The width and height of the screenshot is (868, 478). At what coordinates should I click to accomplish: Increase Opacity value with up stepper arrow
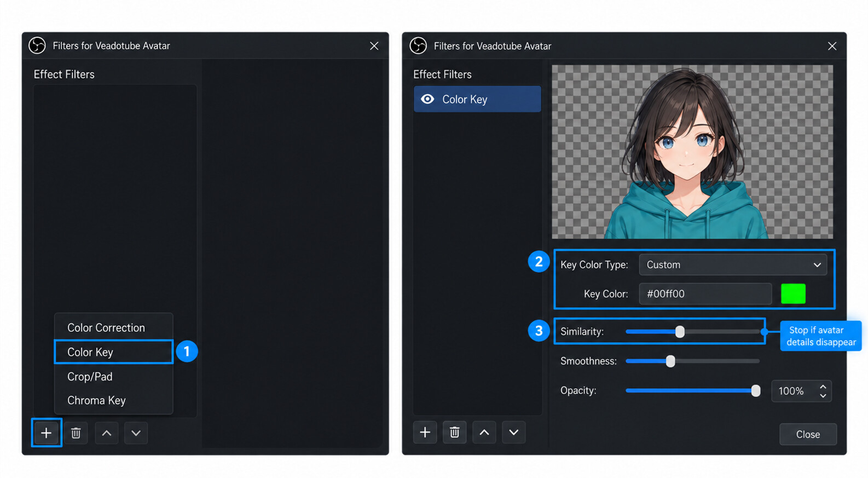tap(823, 387)
